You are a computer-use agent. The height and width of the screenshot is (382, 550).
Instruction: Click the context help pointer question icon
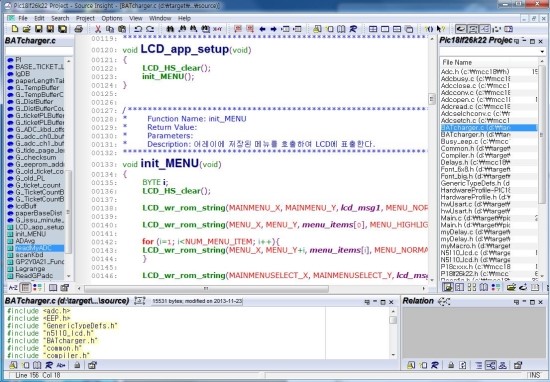pyautogui.click(x=441, y=29)
